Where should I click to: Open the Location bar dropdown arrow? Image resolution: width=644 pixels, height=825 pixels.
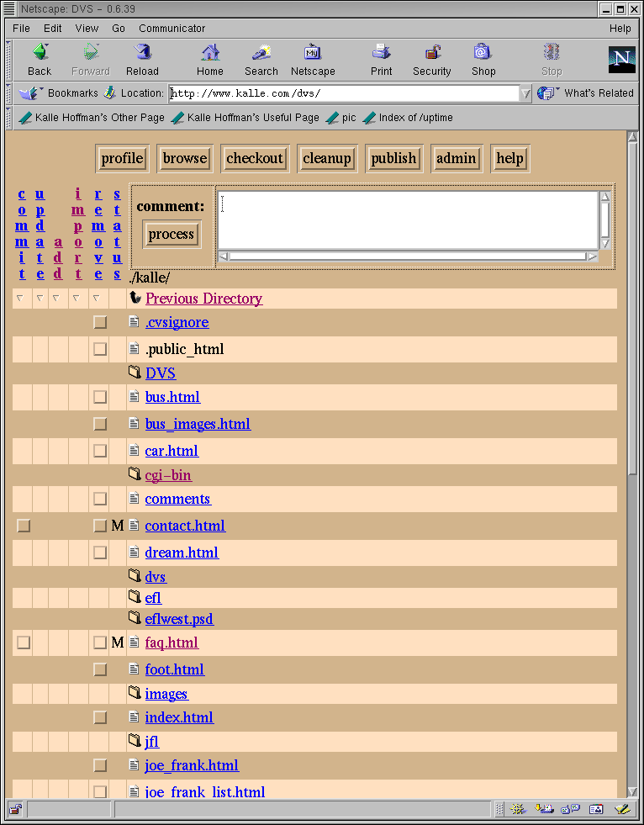(x=525, y=93)
